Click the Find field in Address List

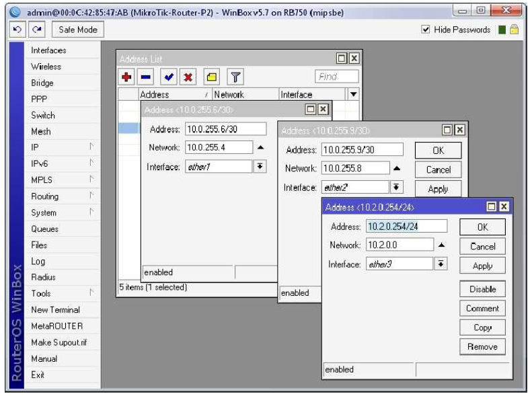336,77
